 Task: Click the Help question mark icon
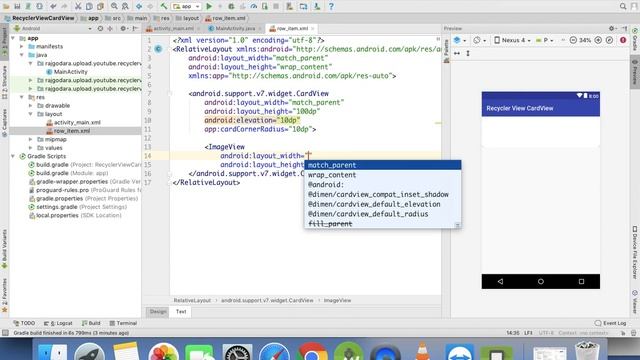coord(331,6)
